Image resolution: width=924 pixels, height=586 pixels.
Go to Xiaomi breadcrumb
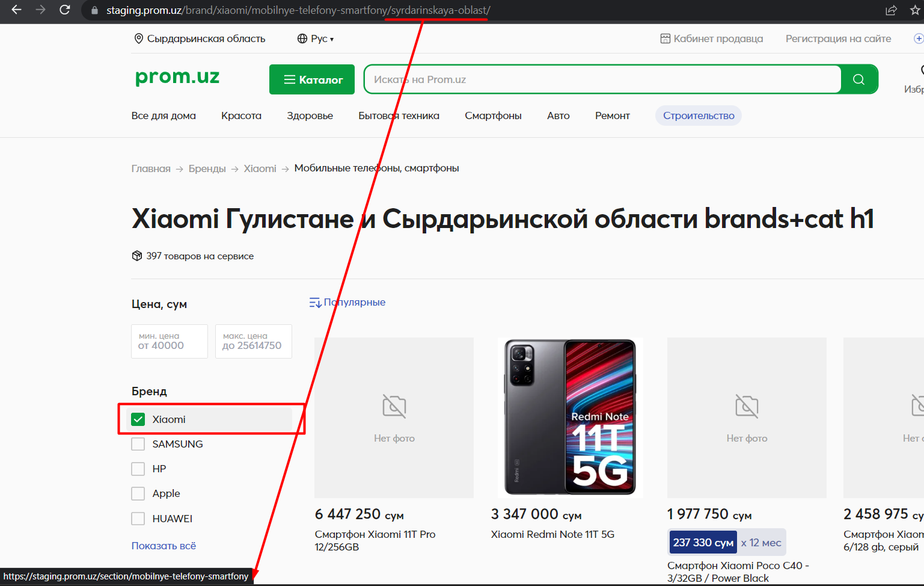pos(260,168)
